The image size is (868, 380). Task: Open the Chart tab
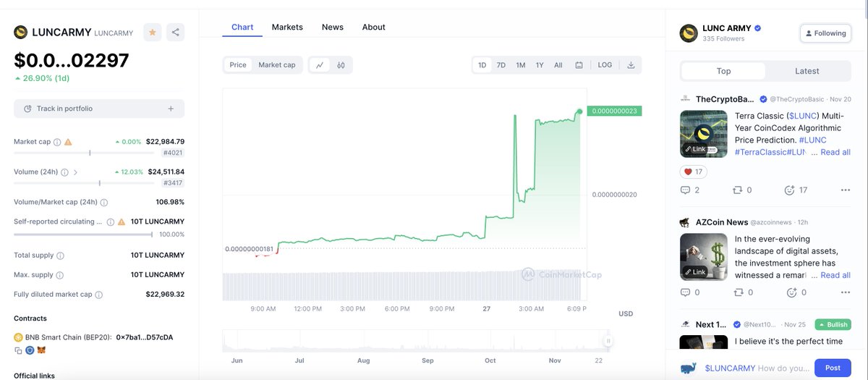click(x=242, y=27)
